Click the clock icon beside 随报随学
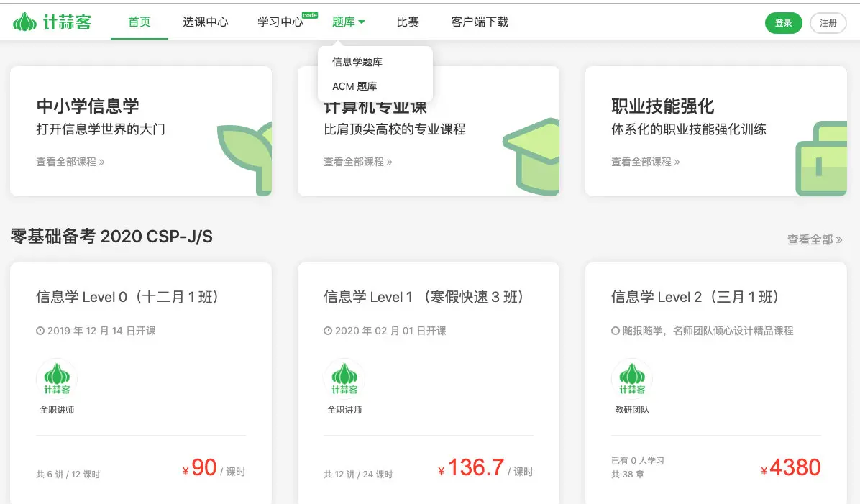The image size is (860, 504). point(616,331)
